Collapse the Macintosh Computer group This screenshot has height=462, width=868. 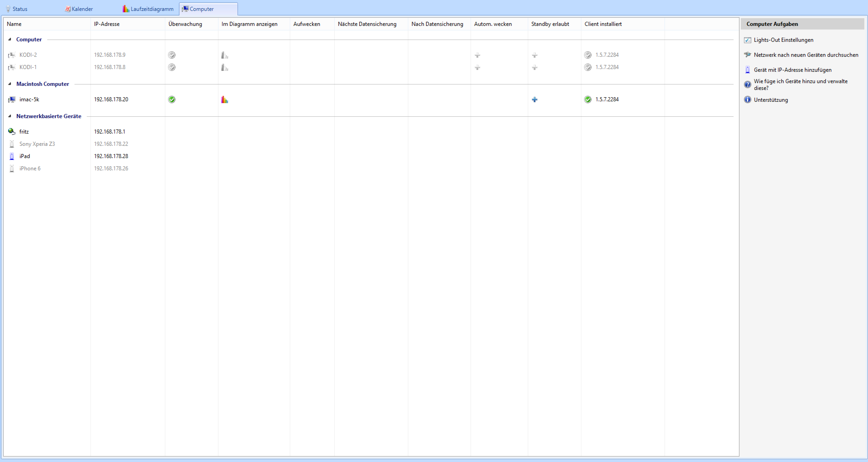click(x=10, y=84)
